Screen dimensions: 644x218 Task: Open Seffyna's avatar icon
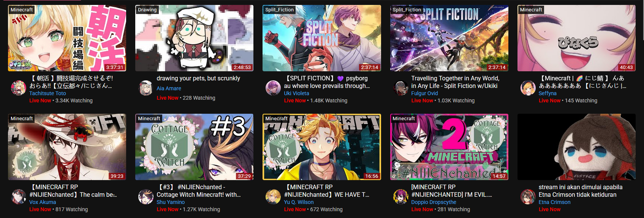pyautogui.click(x=528, y=88)
